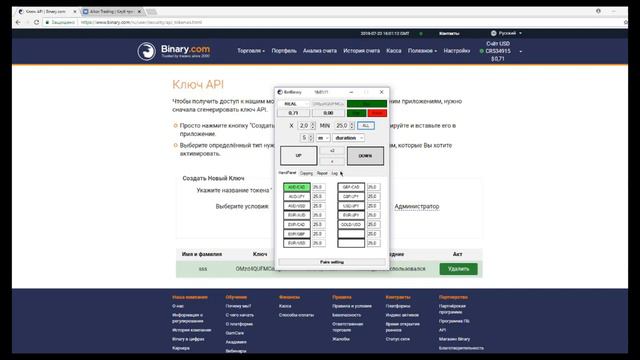Toggle the EUR/GBP pair button
Viewport: 640px width, 360px height.
pos(296,234)
